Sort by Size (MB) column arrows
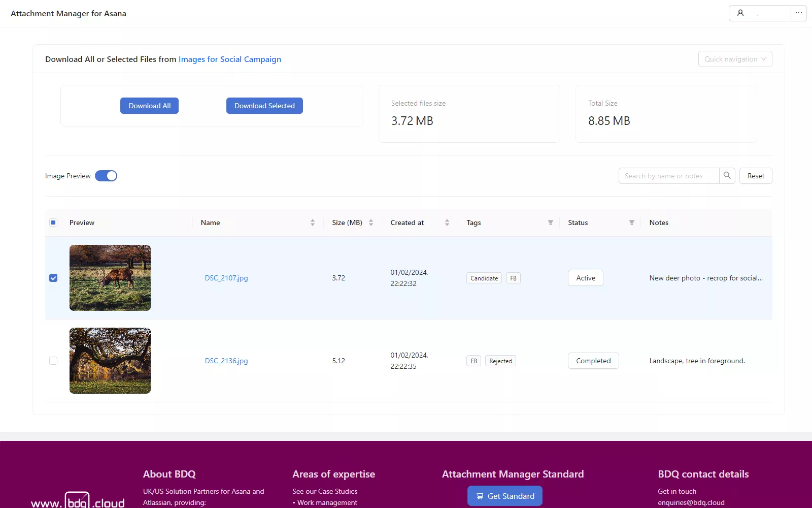The image size is (812, 508). tap(371, 223)
